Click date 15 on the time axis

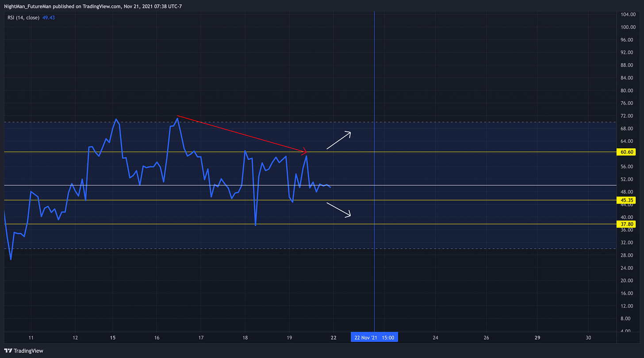click(x=113, y=337)
